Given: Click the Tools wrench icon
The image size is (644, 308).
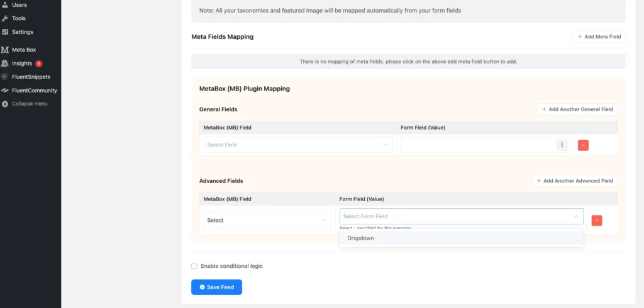Looking at the screenshot, I should pyautogui.click(x=5, y=18).
